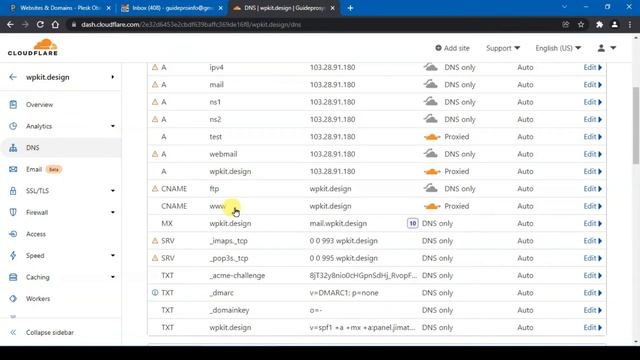
Task: Select the _domainkey record name
Action: click(229, 310)
